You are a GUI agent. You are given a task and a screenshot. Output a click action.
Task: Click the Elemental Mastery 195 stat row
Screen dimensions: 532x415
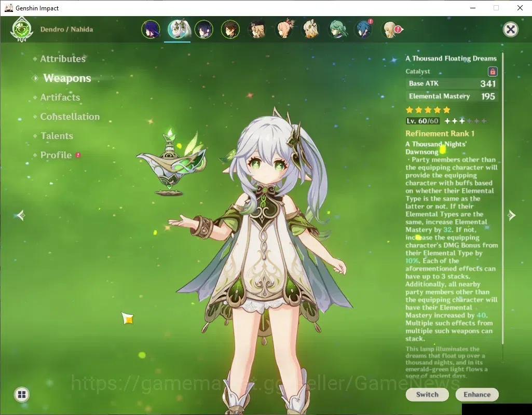pos(452,96)
